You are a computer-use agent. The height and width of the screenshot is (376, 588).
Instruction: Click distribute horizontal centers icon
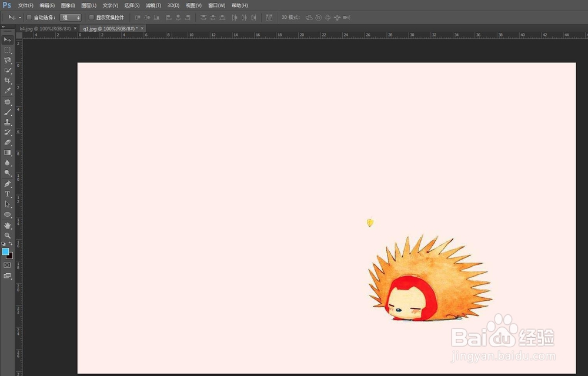point(244,18)
